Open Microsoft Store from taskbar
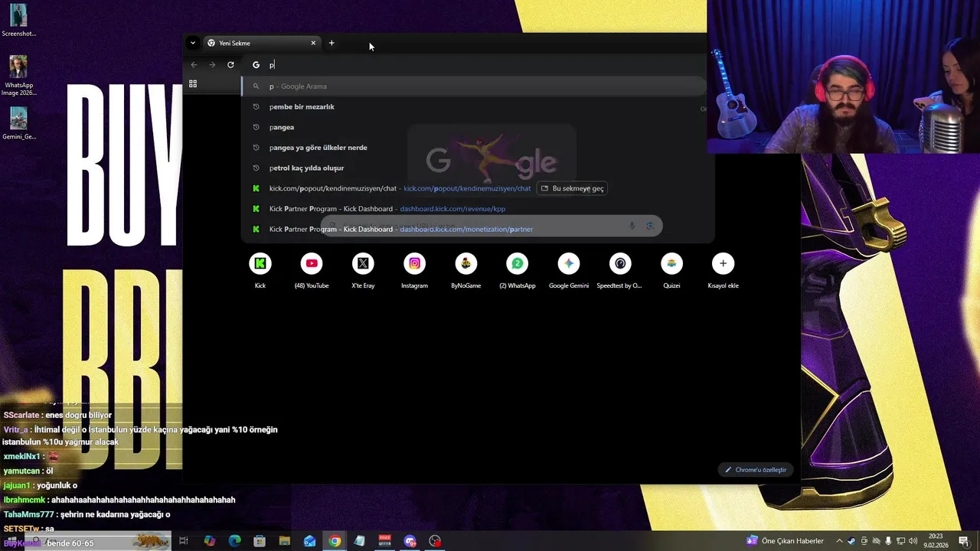980x551 pixels. tap(260, 541)
